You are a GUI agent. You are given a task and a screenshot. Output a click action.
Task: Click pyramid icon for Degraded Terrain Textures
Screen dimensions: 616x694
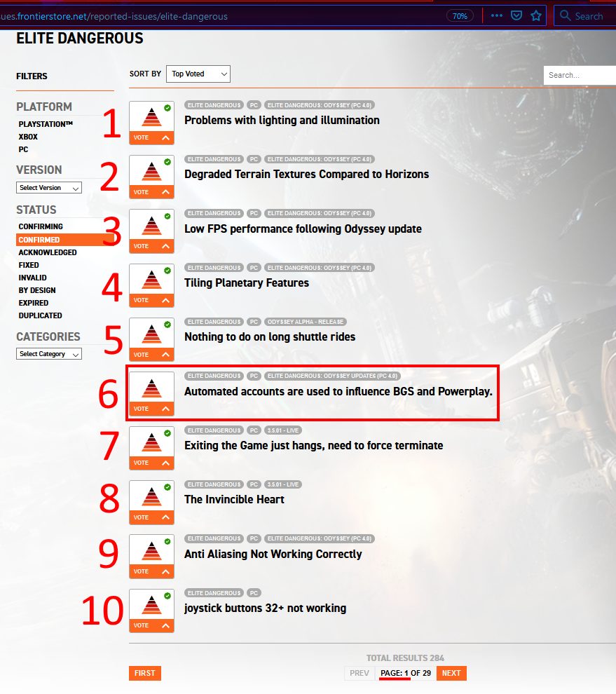pyautogui.click(x=152, y=171)
